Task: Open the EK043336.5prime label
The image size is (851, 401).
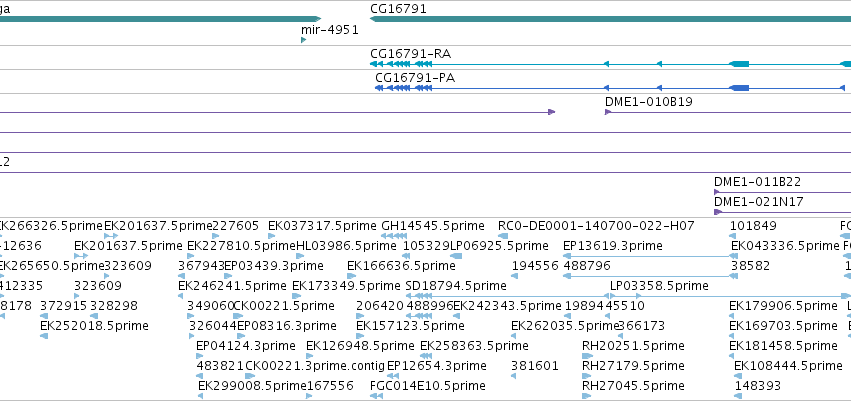Action: pyautogui.click(x=785, y=246)
